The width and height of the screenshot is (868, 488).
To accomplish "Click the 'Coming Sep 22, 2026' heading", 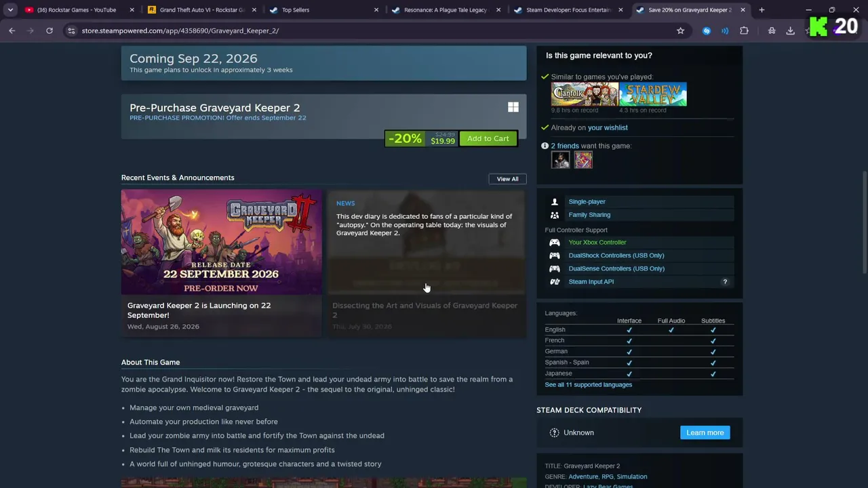I will [193, 58].
